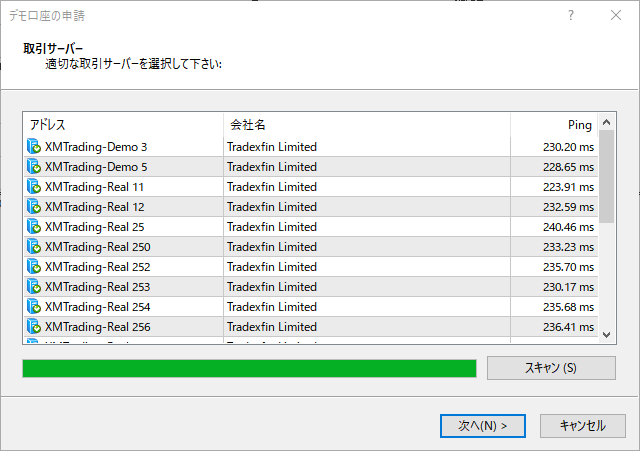The width and height of the screenshot is (640, 451).
Task: Sort by the Ping column header
Action: tap(554, 124)
